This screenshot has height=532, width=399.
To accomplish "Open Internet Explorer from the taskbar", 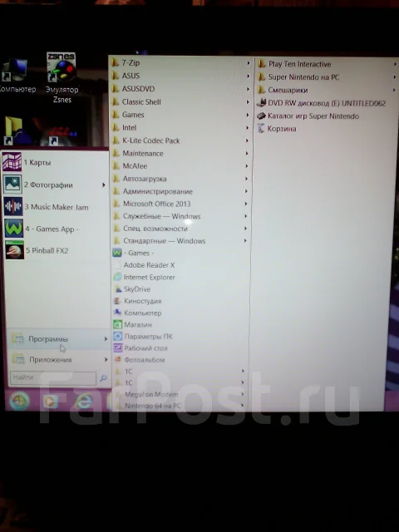I will (x=84, y=401).
